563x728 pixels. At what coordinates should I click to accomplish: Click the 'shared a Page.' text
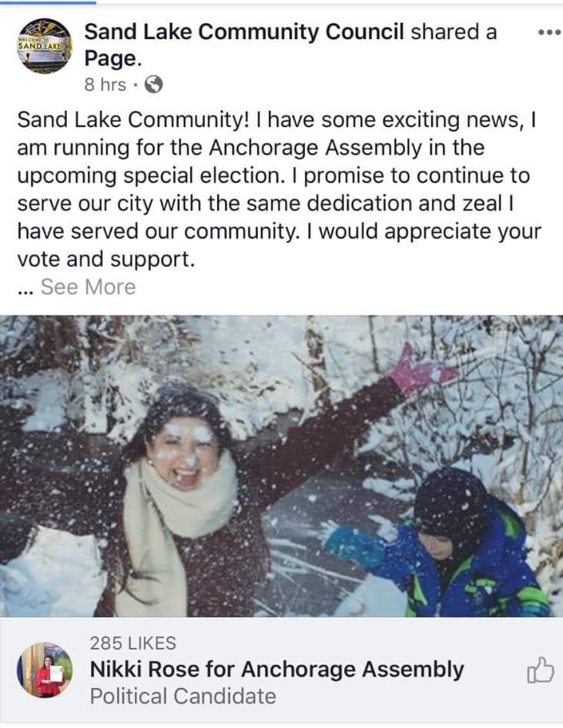point(290,45)
